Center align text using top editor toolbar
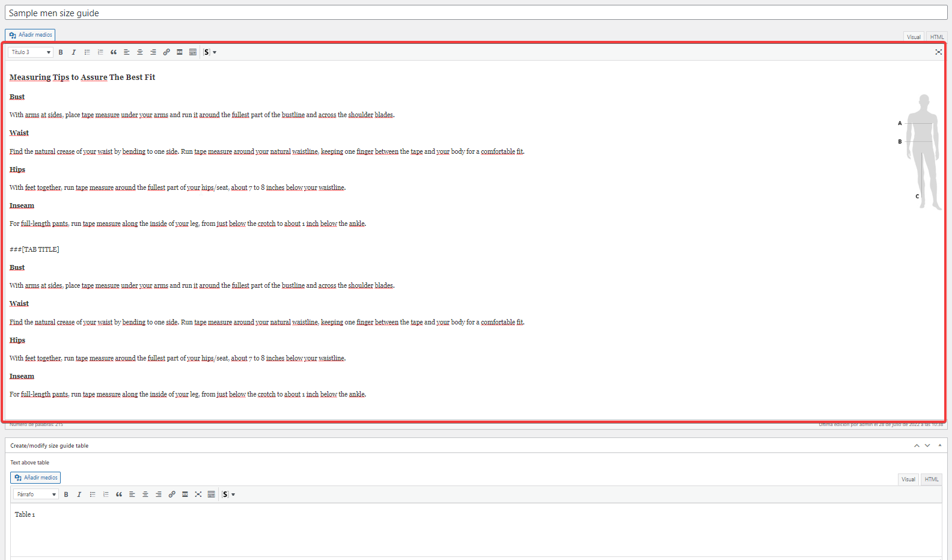The width and height of the screenshot is (952, 560). tap(140, 52)
